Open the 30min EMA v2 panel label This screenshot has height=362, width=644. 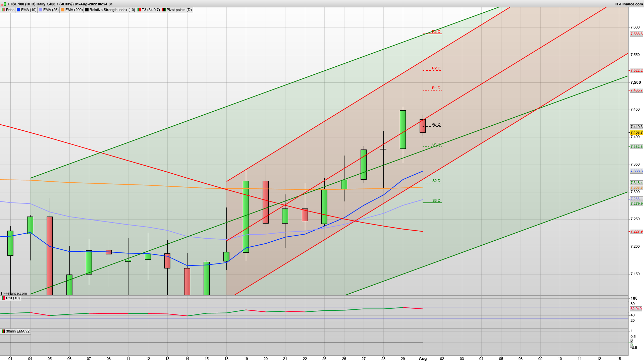click(x=18, y=331)
